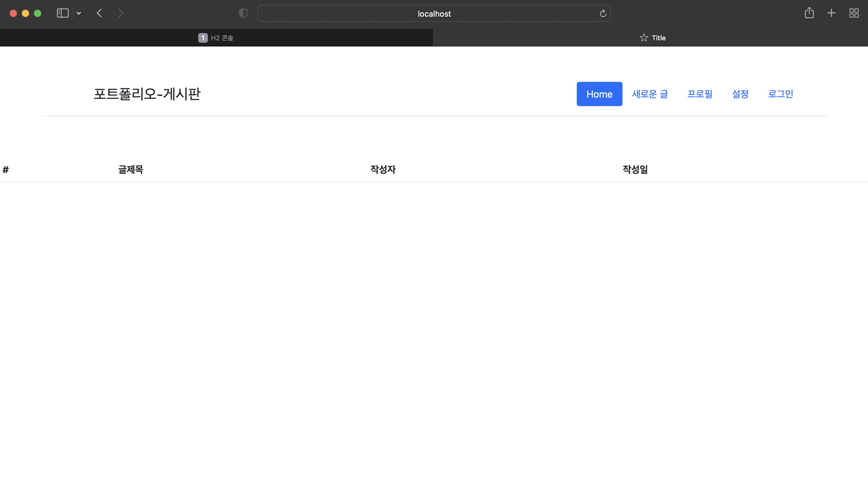Open the Share sheet icon
Image resolution: width=868 pixels, height=493 pixels.
[809, 13]
